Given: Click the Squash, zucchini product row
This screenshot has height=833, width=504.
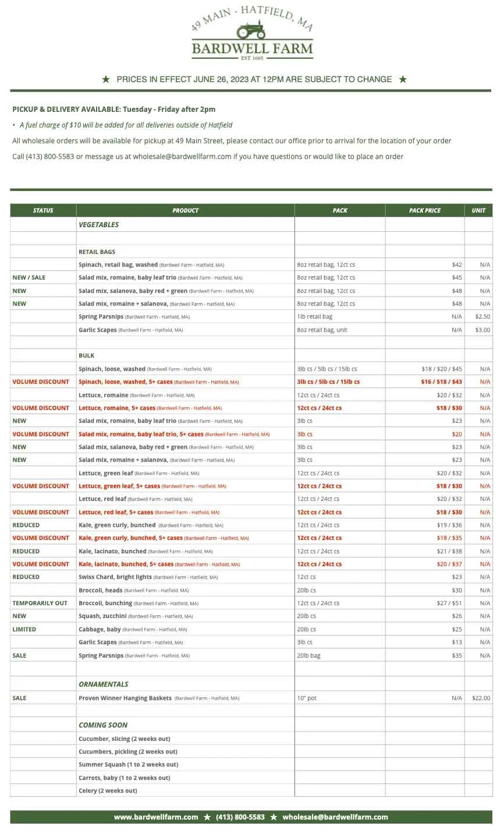Looking at the screenshot, I should click(x=251, y=616).
